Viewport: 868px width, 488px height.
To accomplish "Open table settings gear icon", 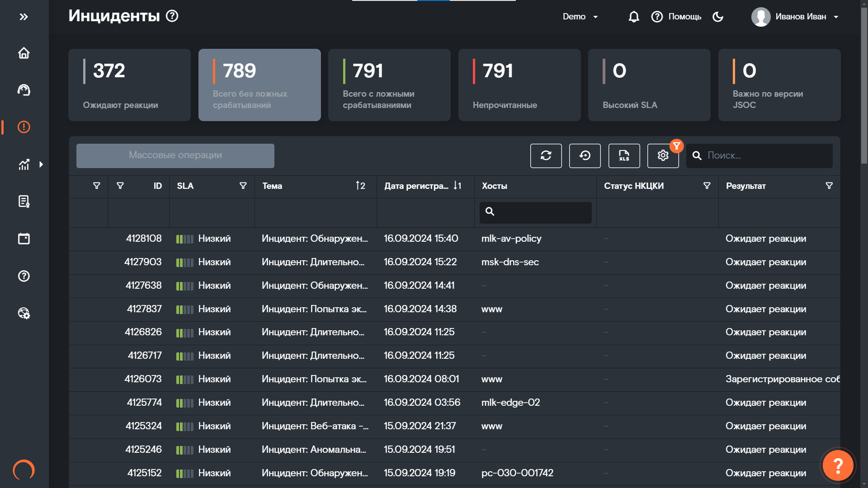I will (x=663, y=155).
